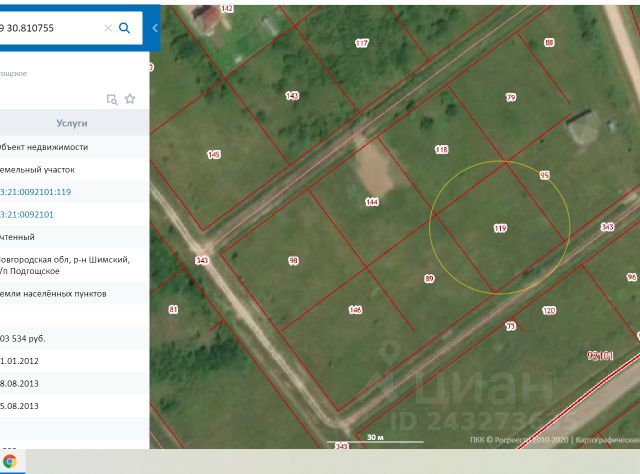Choose the parcel labeled 145
Viewport: 640px width, 474px height.
pyautogui.click(x=213, y=154)
